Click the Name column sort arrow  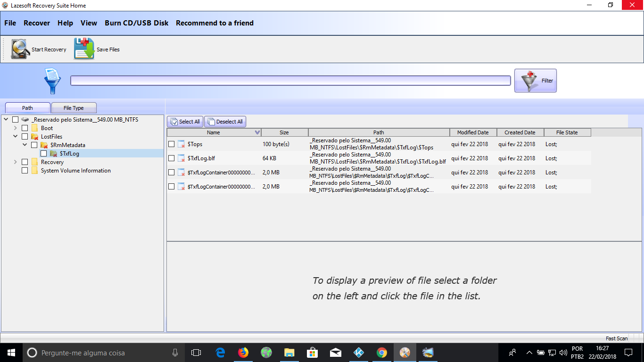(x=257, y=132)
